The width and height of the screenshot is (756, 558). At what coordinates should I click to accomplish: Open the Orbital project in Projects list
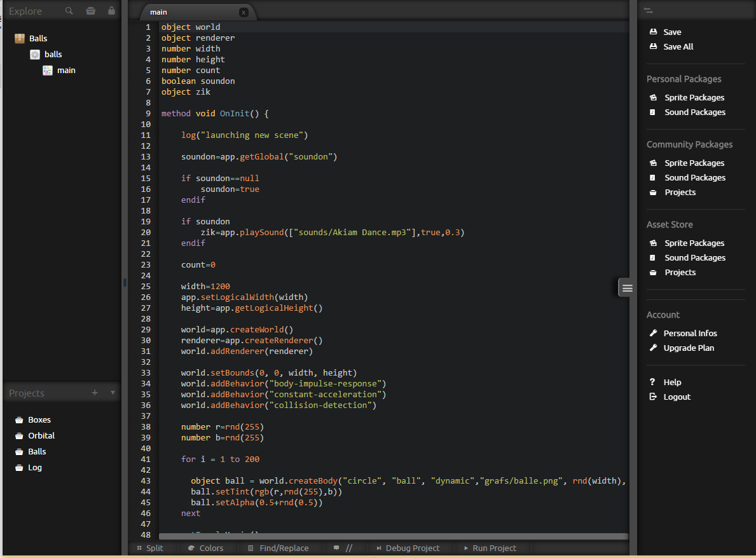coord(41,435)
